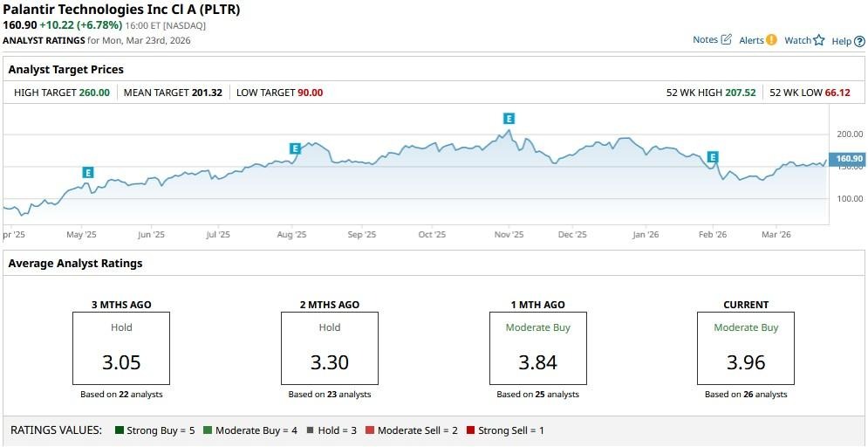Click 'Based on 23 analysts' text
868x447 pixels.
click(330, 395)
